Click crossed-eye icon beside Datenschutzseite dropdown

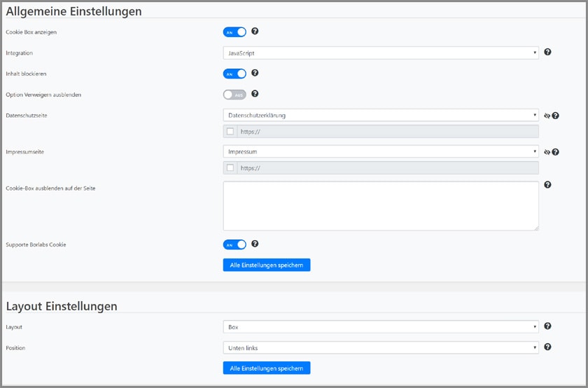[x=547, y=116]
